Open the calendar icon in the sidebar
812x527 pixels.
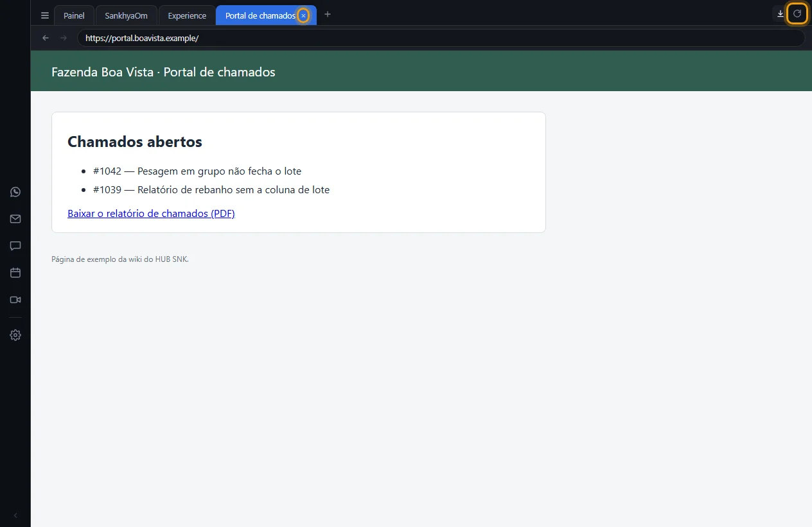(15, 273)
